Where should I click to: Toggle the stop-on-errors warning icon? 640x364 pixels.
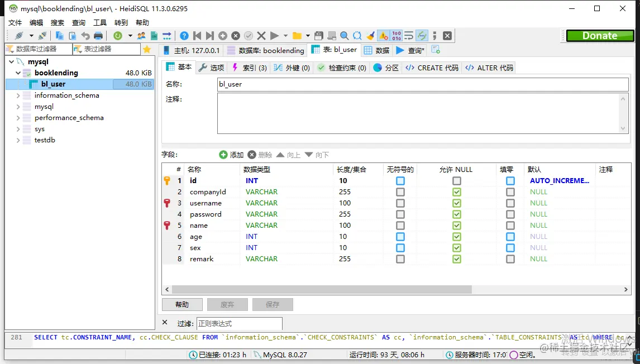pyautogui.click(x=384, y=36)
